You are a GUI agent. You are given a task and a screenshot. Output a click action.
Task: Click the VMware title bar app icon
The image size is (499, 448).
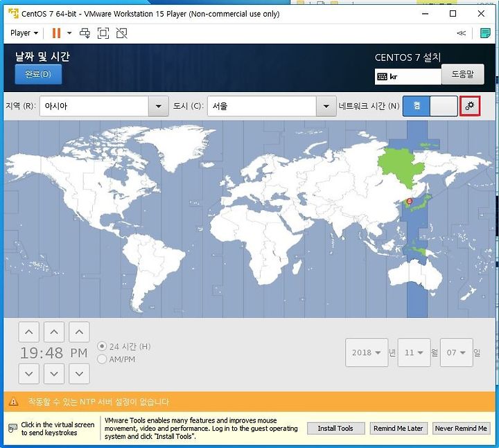(13, 14)
